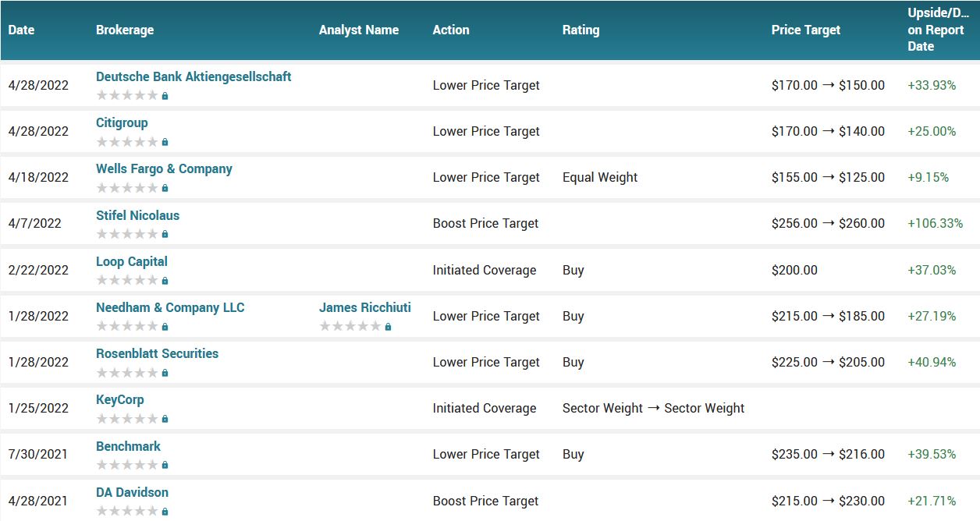Click the star rating under Citigroup
980x521 pixels.
[x=127, y=141]
